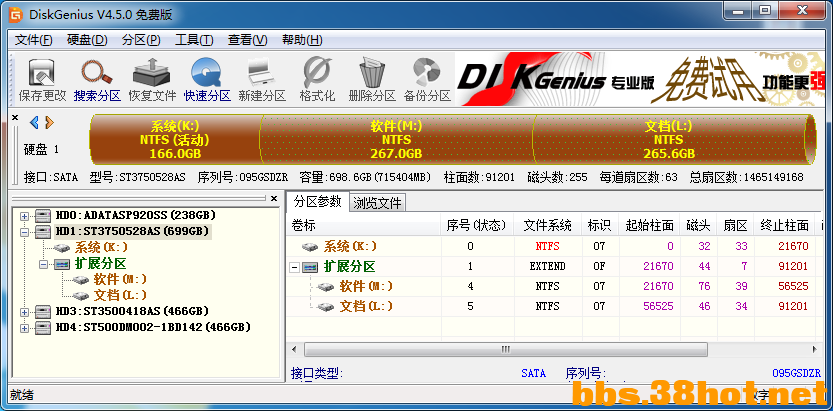
Task: Open the 工具(T) menu
Action: pos(194,40)
